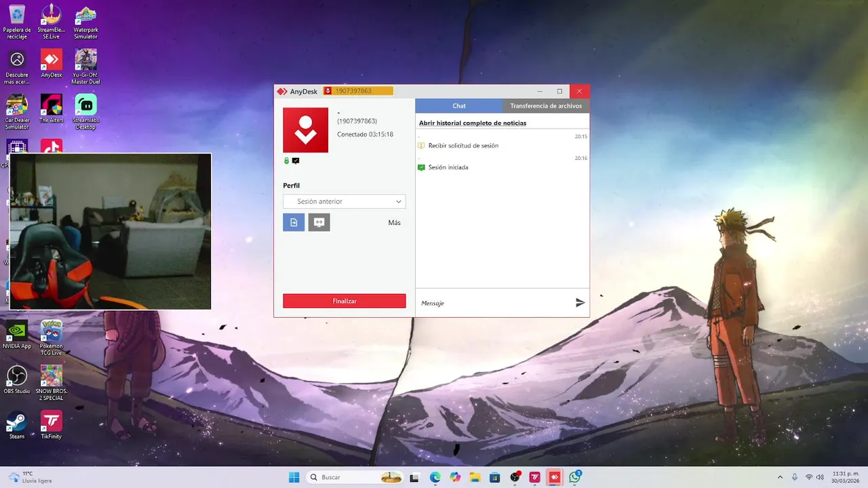The width and height of the screenshot is (868, 488).
Task: Open Microsoft Store from the taskbar
Action: click(495, 477)
